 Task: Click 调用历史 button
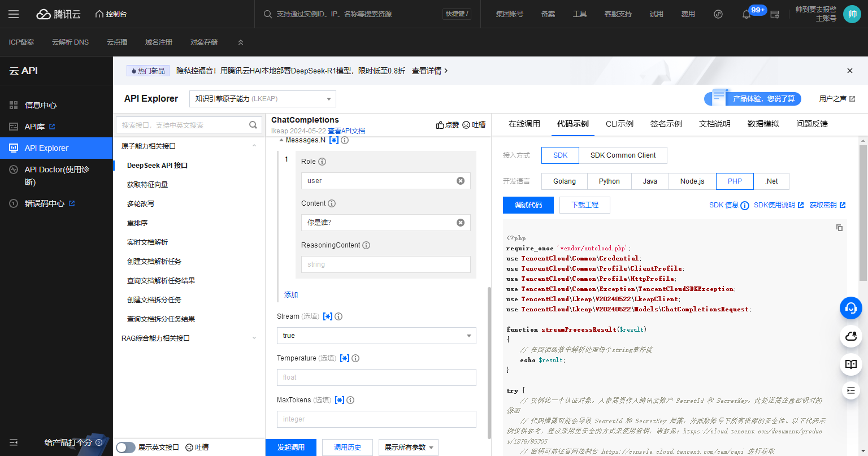[348, 447]
